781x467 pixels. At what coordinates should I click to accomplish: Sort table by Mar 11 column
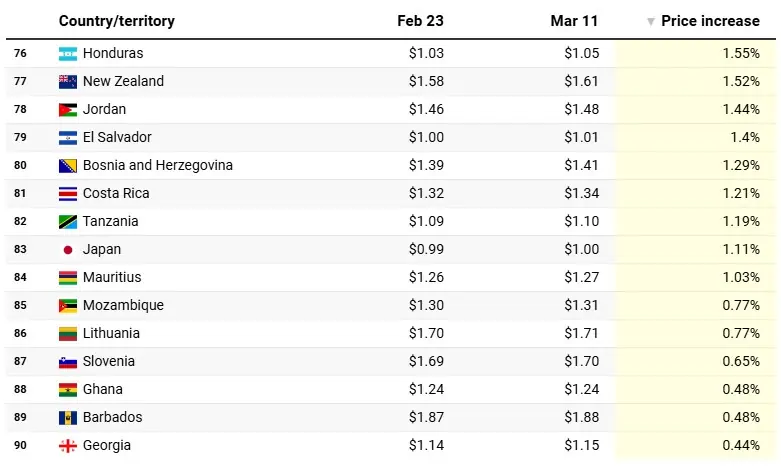click(x=575, y=21)
